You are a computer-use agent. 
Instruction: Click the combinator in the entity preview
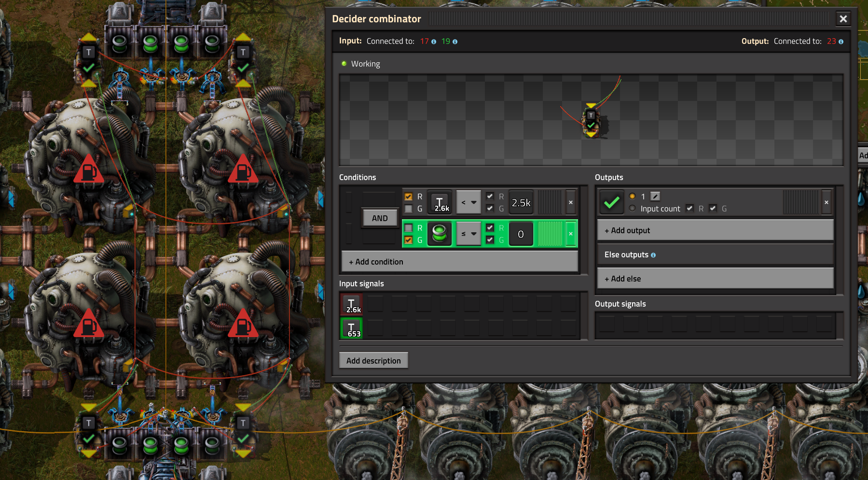[591, 121]
